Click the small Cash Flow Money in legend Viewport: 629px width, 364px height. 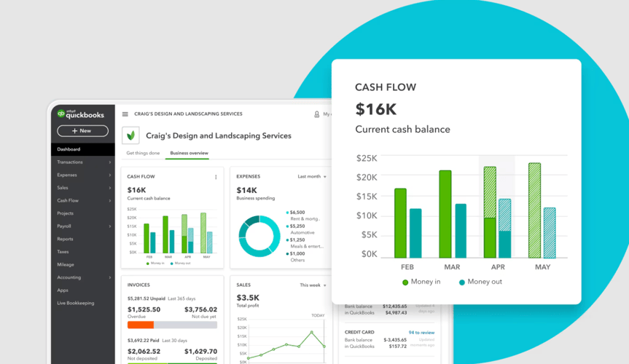(x=155, y=264)
